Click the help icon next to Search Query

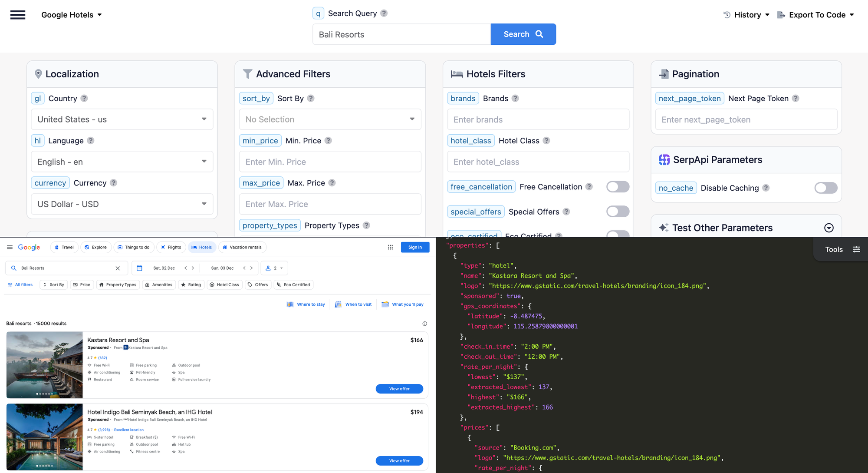[x=384, y=13]
